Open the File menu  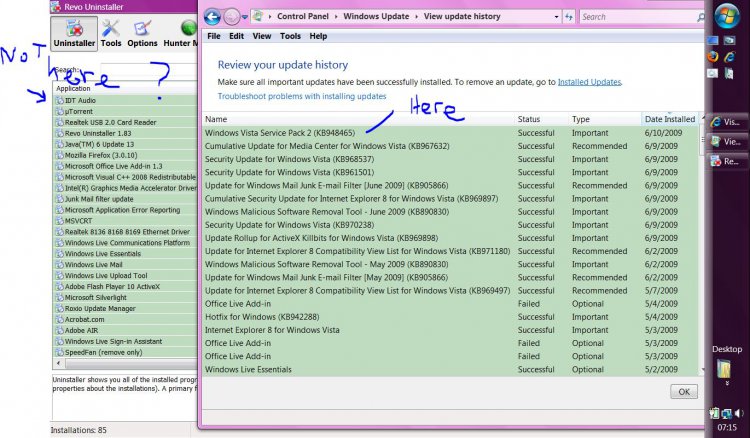[x=214, y=36]
